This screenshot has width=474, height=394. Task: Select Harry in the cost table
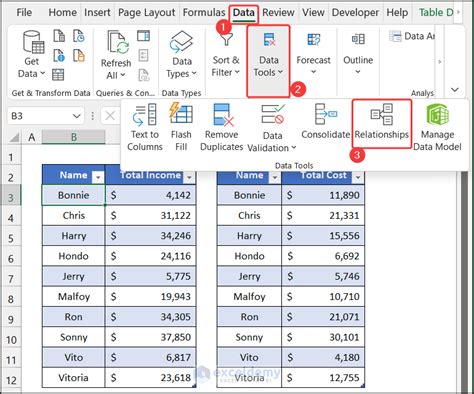(249, 236)
